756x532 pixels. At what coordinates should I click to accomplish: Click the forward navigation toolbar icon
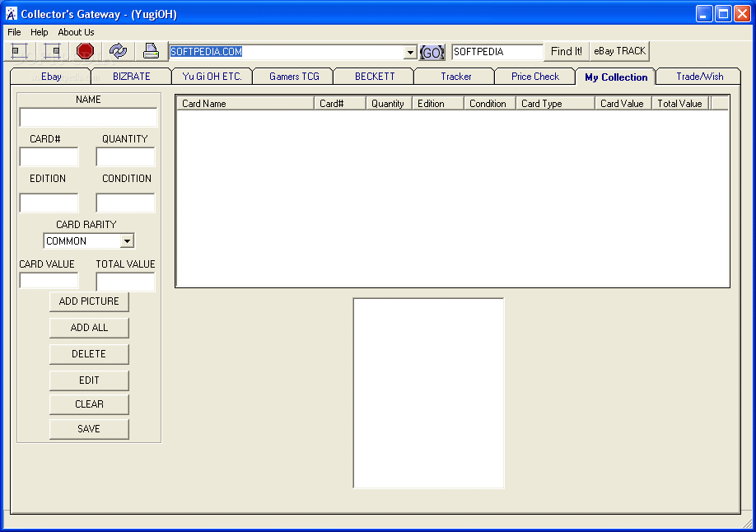(52, 50)
